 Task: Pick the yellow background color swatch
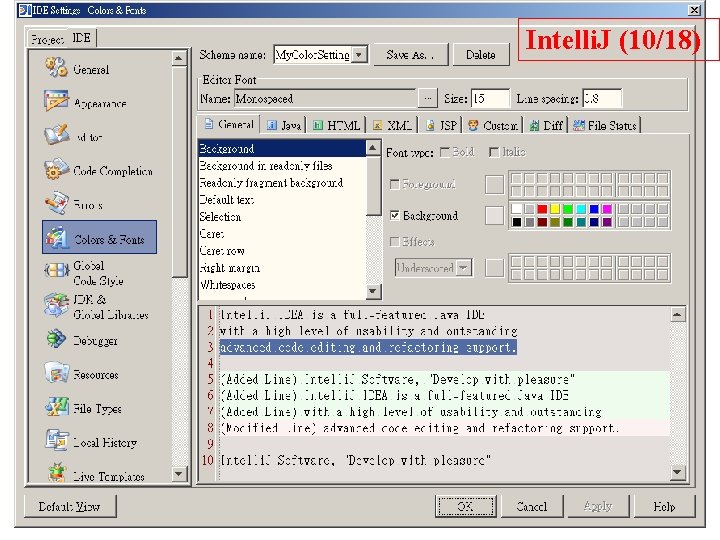click(555, 209)
